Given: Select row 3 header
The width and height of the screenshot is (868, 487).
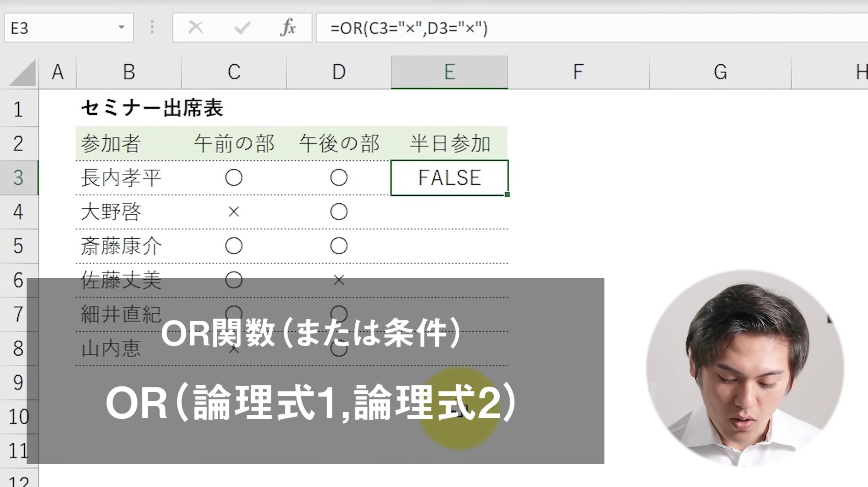Looking at the screenshot, I should (x=19, y=178).
